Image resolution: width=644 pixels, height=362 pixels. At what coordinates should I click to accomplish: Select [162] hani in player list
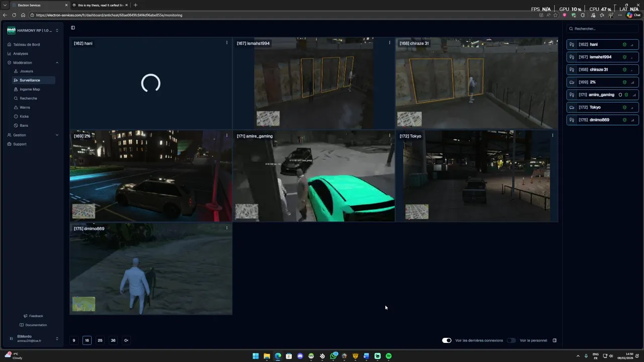pyautogui.click(x=602, y=45)
